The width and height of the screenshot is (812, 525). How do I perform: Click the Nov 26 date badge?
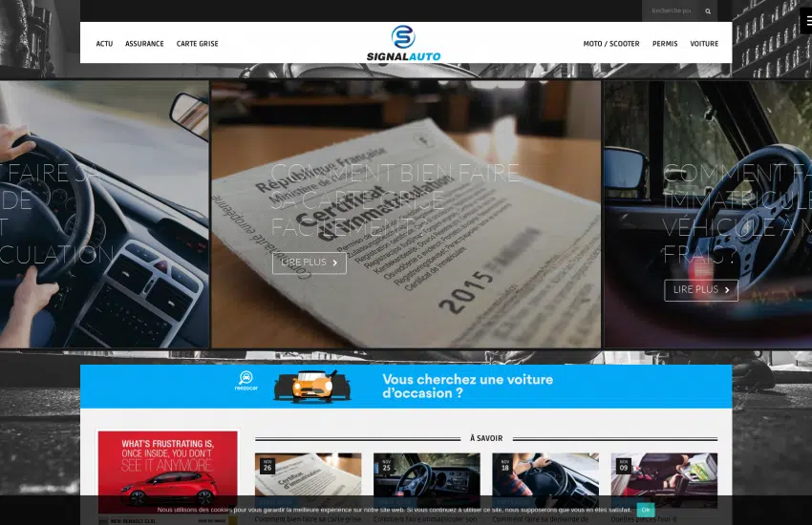point(267,466)
